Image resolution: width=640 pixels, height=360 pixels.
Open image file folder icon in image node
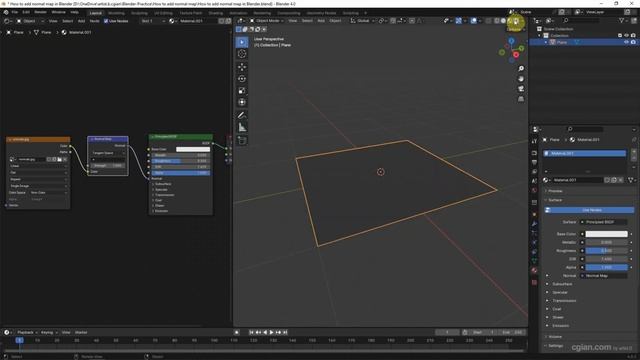point(60,159)
